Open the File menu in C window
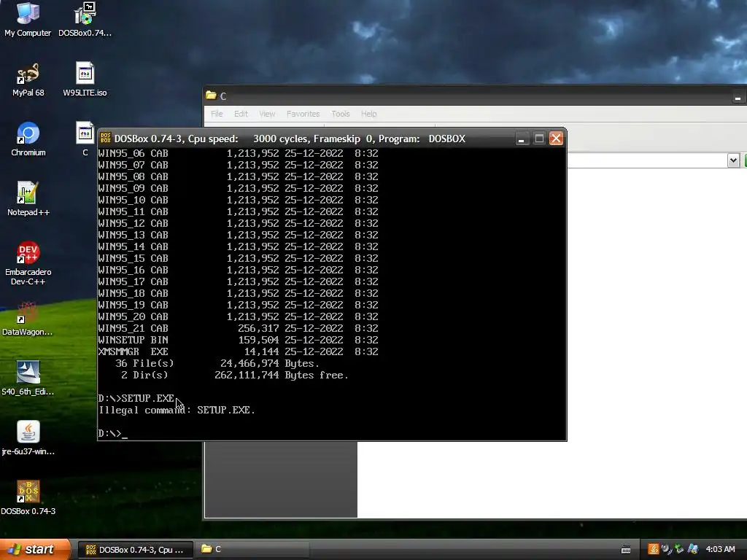The width and height of the screenshot is (747, 560). tap(217, 114)
